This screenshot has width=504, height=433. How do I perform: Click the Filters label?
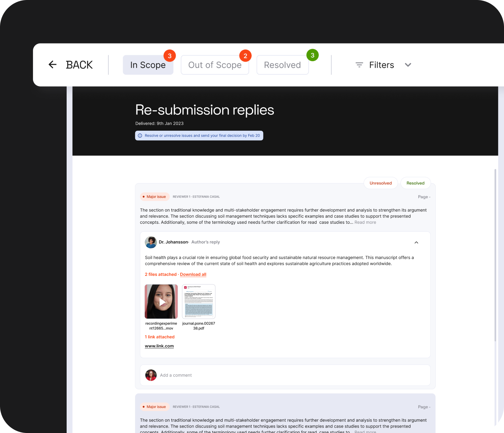pos(382,65)
